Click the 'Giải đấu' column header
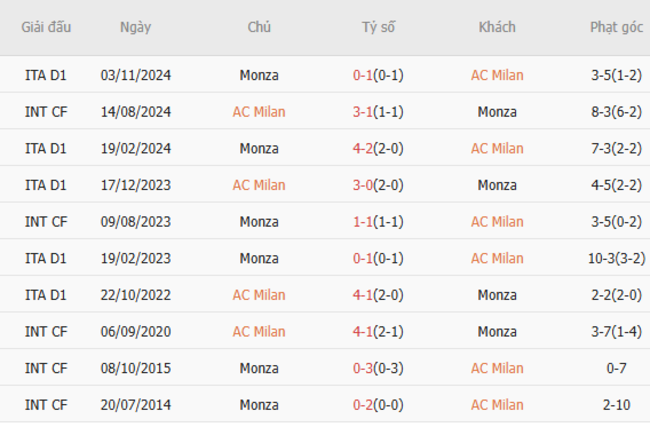Image resolution: width=650 pixels, height=427 pixels. coord(46,27)
